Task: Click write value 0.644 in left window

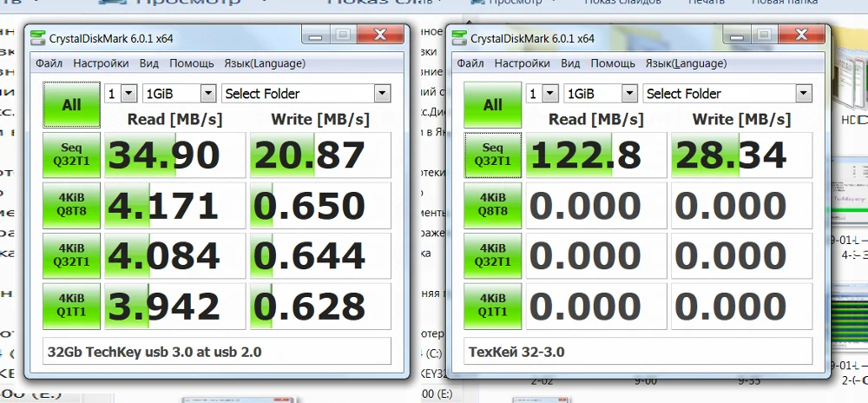Action: (x=320, y=255)
